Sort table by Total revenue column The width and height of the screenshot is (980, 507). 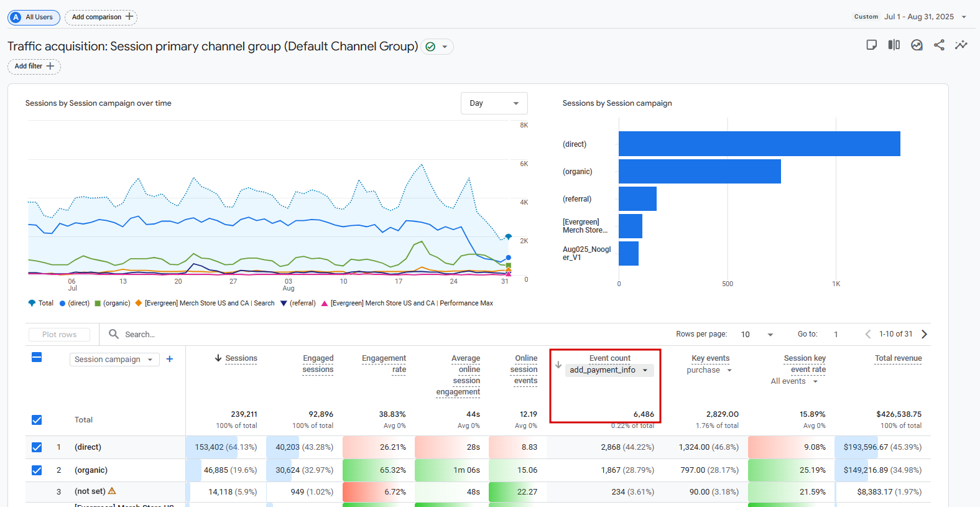(x=898, y=358)
